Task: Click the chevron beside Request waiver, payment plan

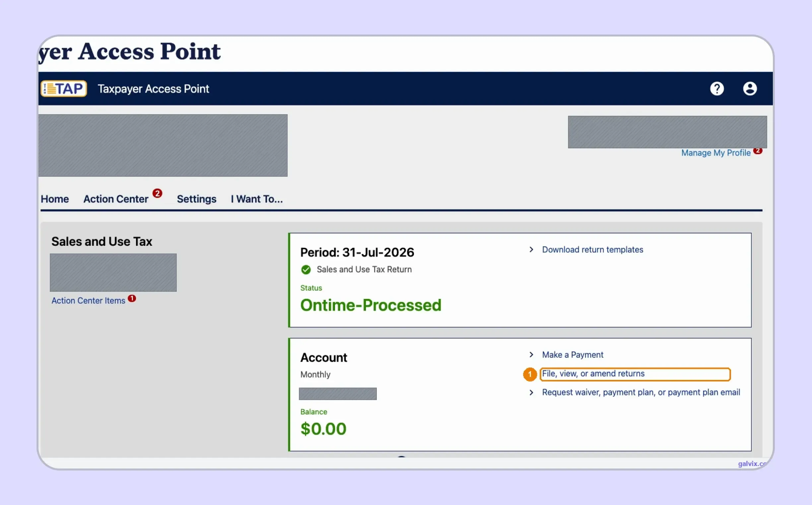Action: [x=531, y=393]
